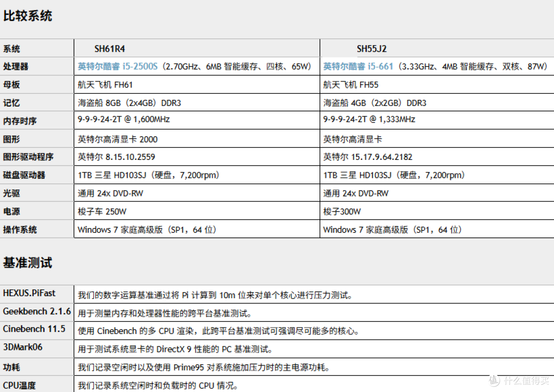Select the SH61R4 column header
Screen dimensions: 554x392
point(110,49)
